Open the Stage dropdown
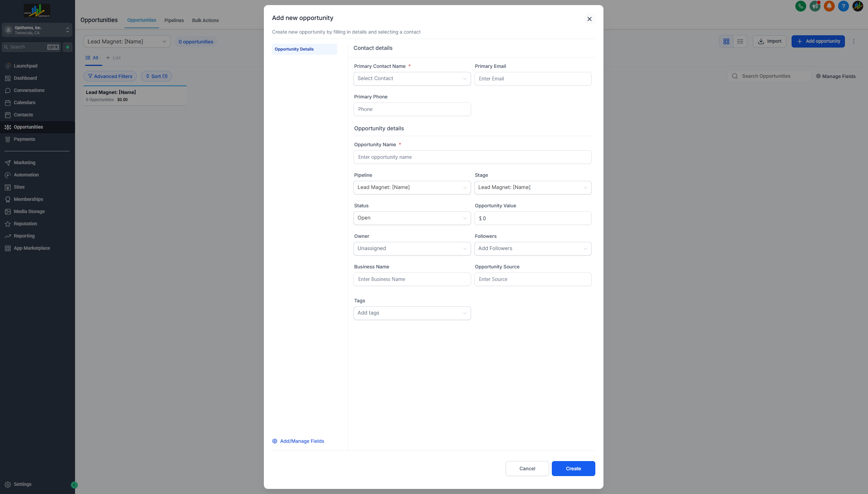The width and height of the screenshot is (868, 494). (532, 187)
